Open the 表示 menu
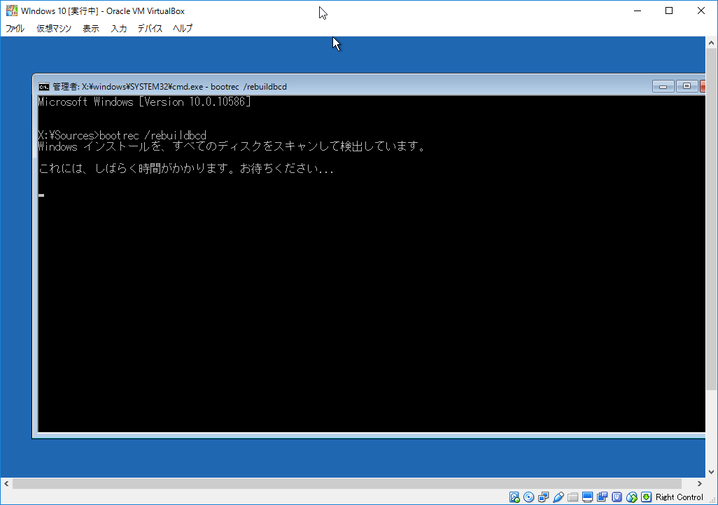The image size is (718, 505). click(91, 28)
